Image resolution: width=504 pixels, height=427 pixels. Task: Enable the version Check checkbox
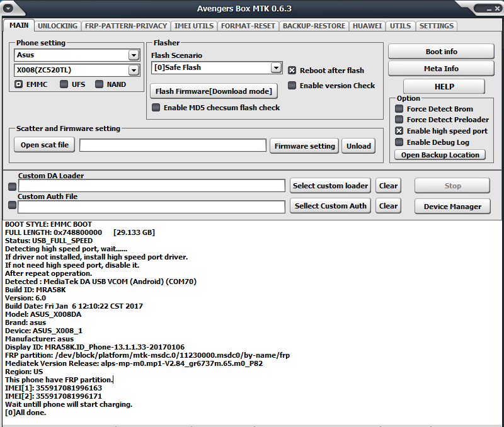[x=292, y=86]
